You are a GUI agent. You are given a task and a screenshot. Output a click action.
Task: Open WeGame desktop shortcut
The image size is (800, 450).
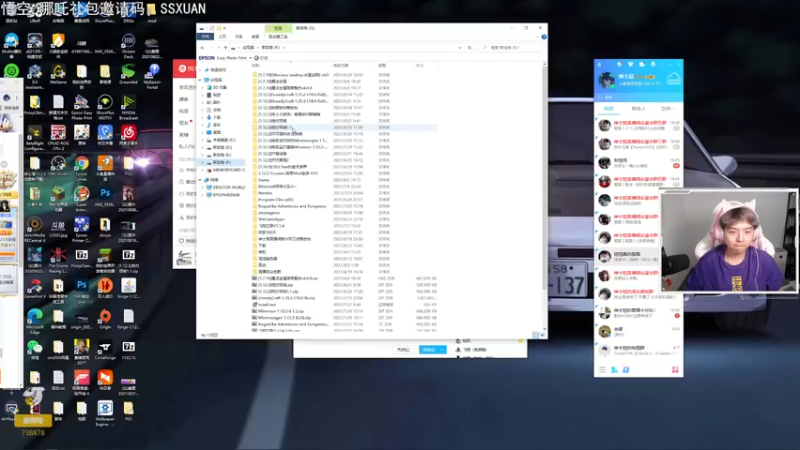pyautogui.click(x=58, y=74)
